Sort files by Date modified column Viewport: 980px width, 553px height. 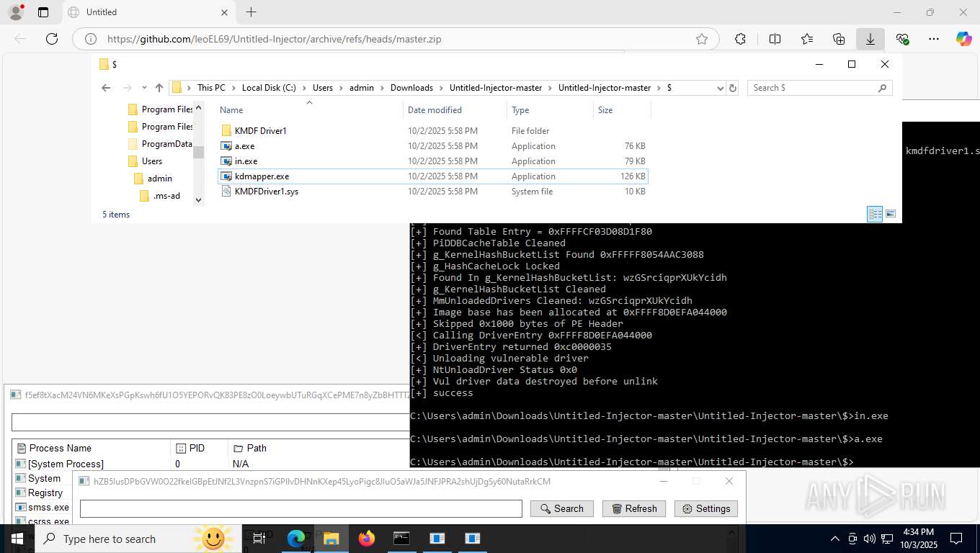pos(455,110)
